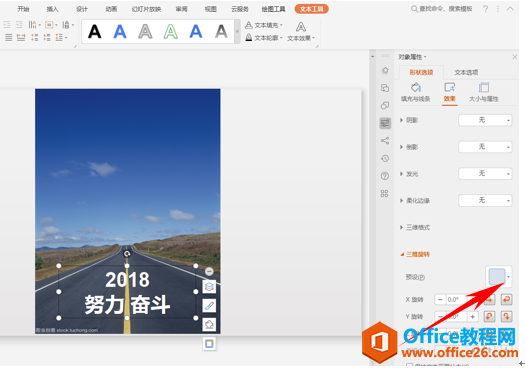This screenshot has height=370, width=525.
Task: Apply the second blue A text style
Action: (x=196, y=32)
